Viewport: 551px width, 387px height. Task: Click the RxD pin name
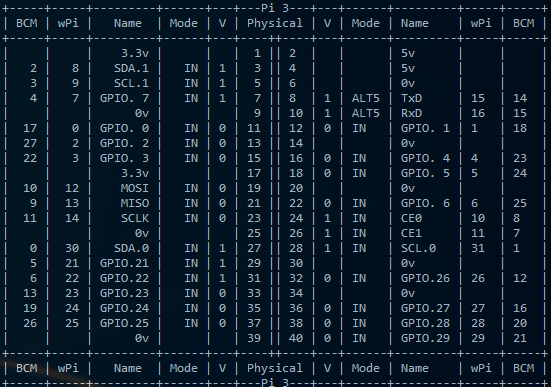(x=411, y=113)
